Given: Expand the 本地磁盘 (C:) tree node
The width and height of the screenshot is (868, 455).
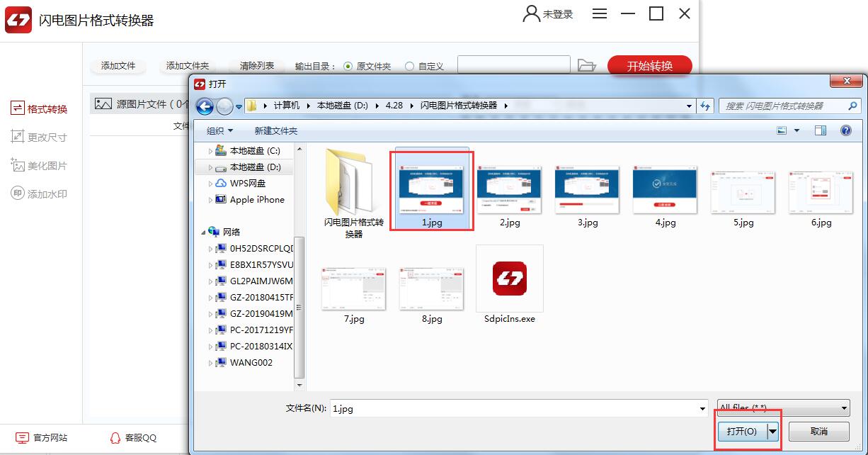Looking at the screenshot, I should pyautogui.click(x=210, y=151).
